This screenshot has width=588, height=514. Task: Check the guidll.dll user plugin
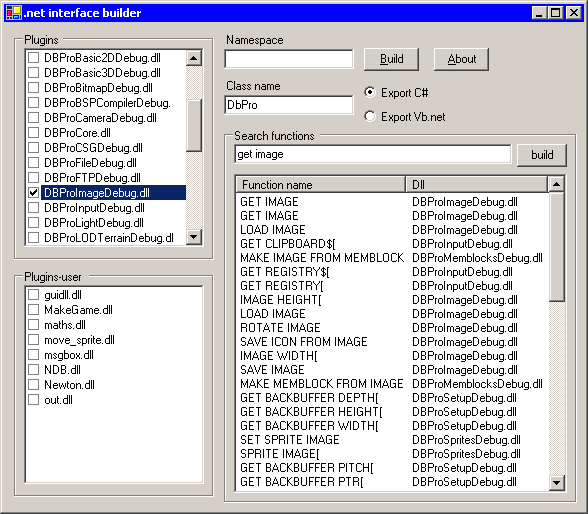(33, 295)
